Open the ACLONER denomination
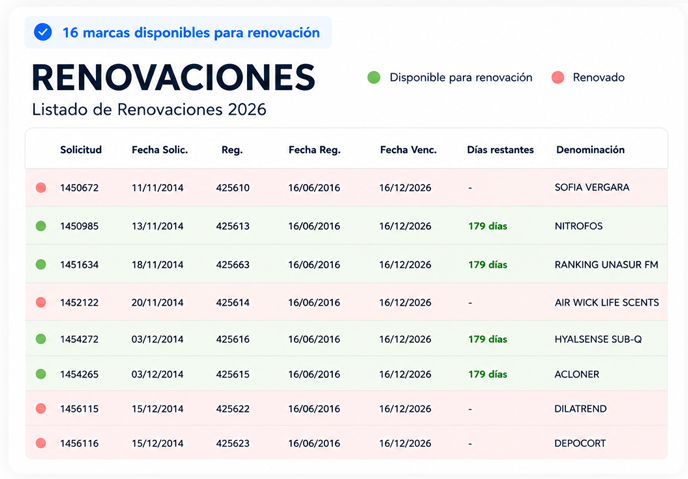 [x=577, y=374]
